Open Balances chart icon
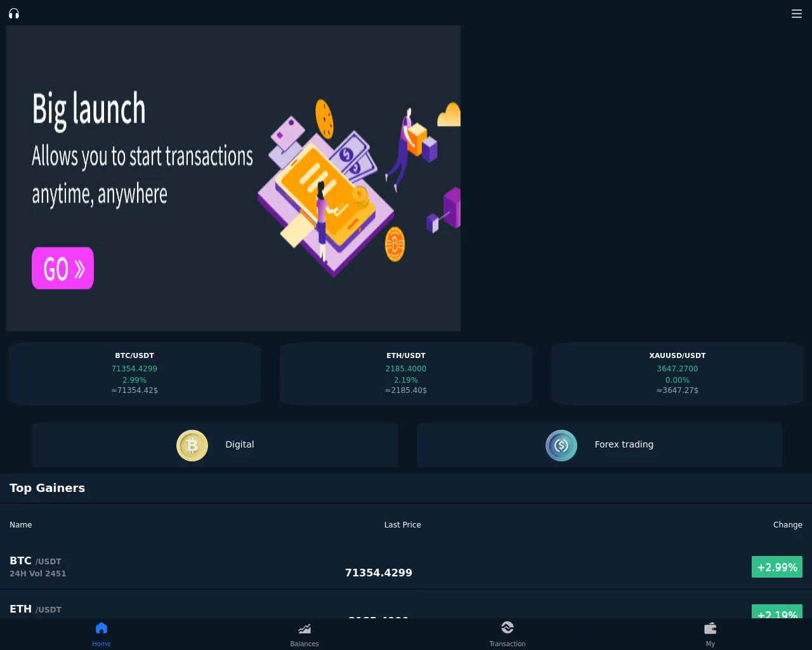Image resolution: width=812 pixels, height=650 pixels. 304,628
